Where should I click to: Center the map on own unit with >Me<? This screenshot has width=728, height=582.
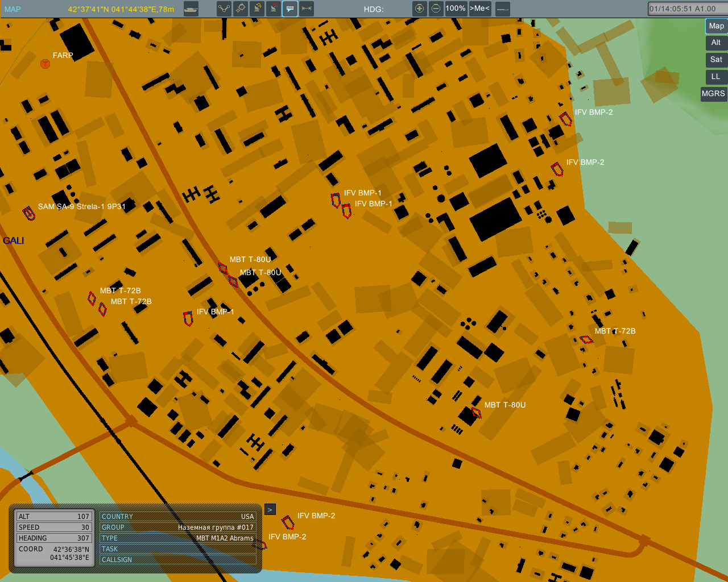(x=479, y=9)
